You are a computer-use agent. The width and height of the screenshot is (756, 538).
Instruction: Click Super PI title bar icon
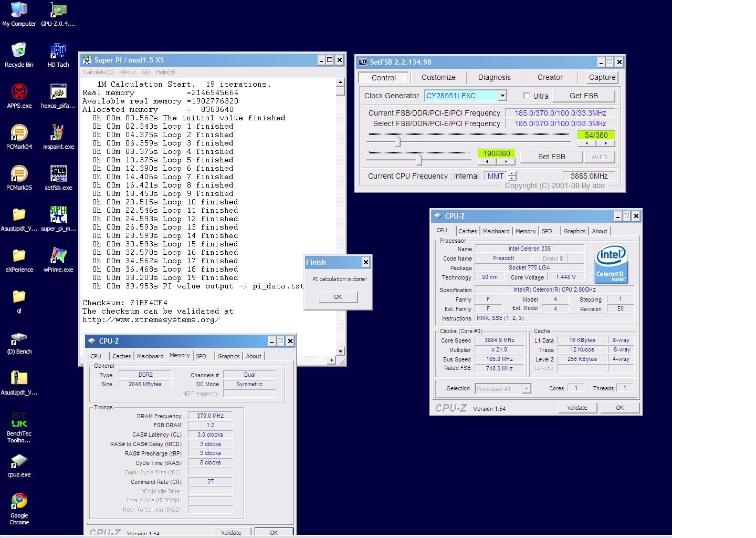click(x=87, y=60)
